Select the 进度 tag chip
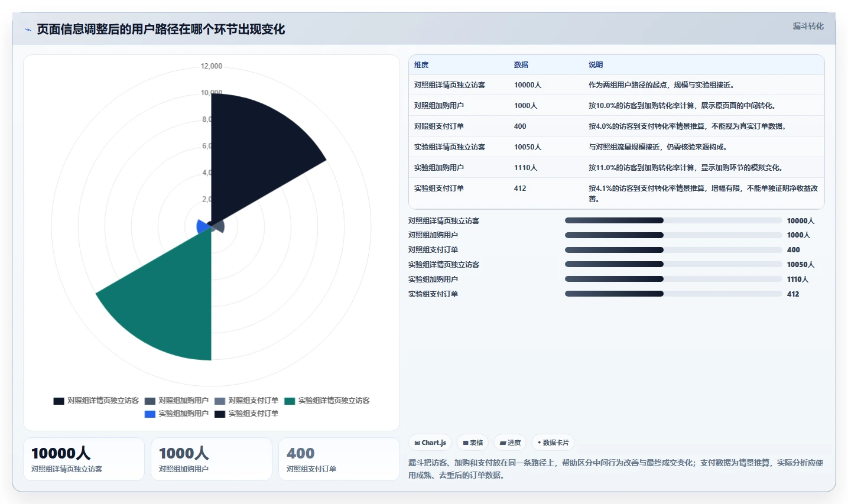 coord(510,443)
